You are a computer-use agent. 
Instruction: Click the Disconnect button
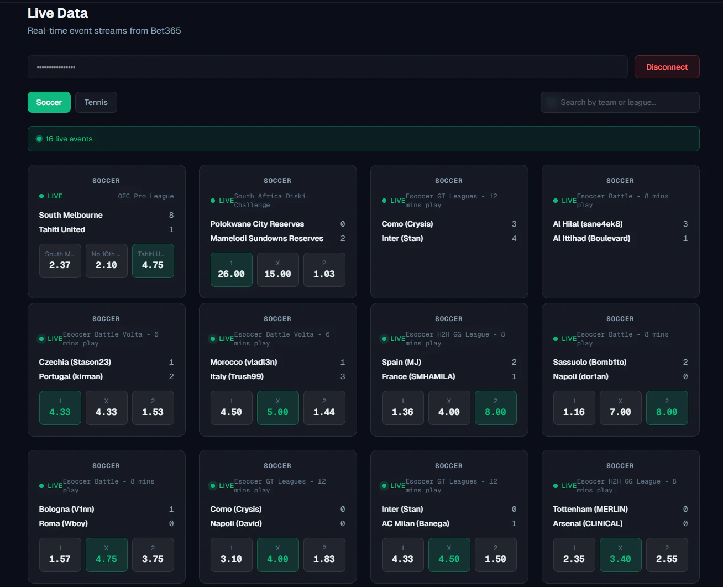667,67
